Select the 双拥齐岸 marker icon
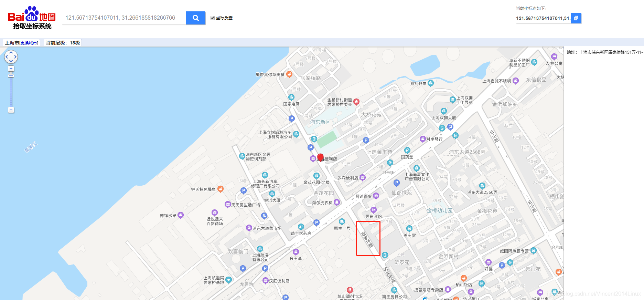Image resolution: width=644 pixels, height=300 pixels. tap(431, 83)
